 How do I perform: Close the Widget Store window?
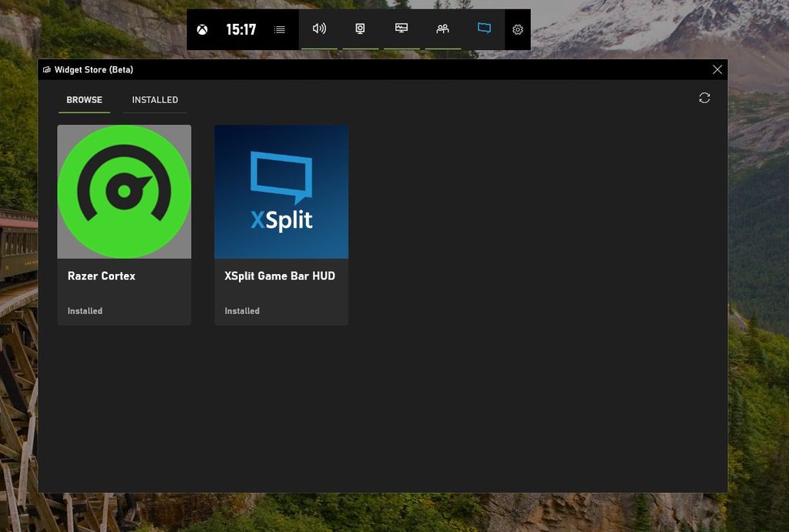[717, 69]
